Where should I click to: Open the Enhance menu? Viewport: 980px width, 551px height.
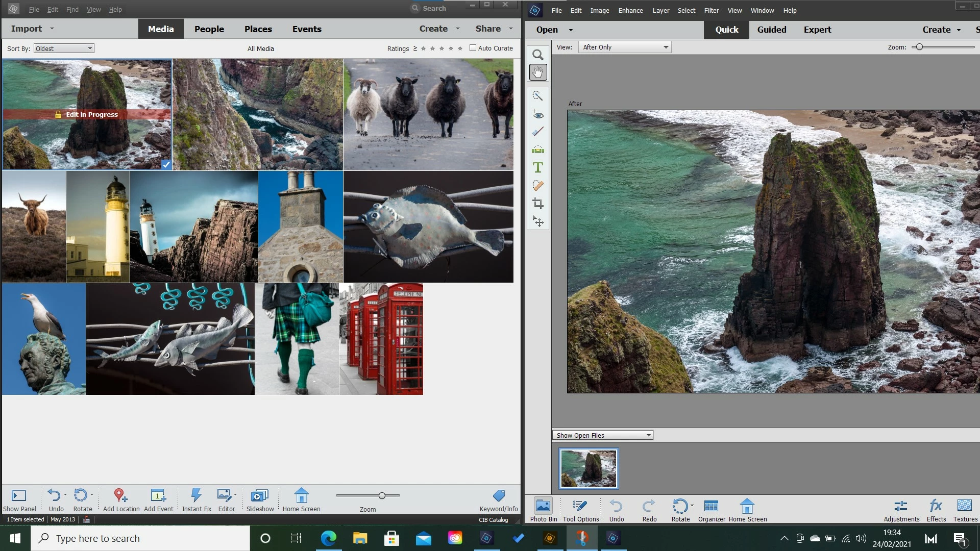[x=630, y=10]
